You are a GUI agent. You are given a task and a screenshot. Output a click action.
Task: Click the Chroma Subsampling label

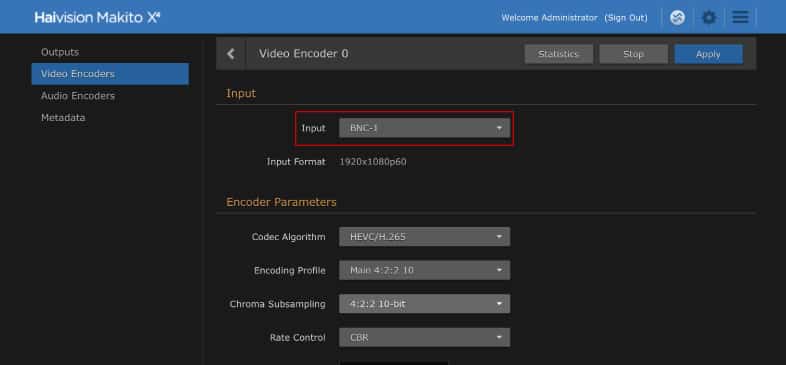277,304
